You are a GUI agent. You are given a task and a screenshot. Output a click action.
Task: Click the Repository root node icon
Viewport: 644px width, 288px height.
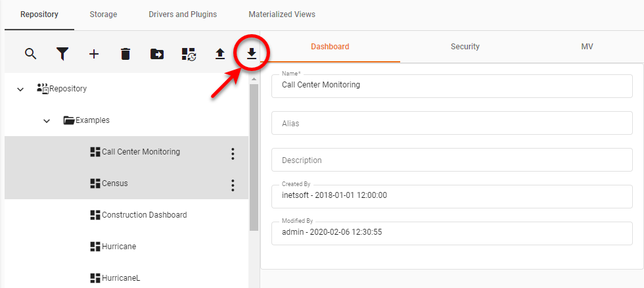43,88
